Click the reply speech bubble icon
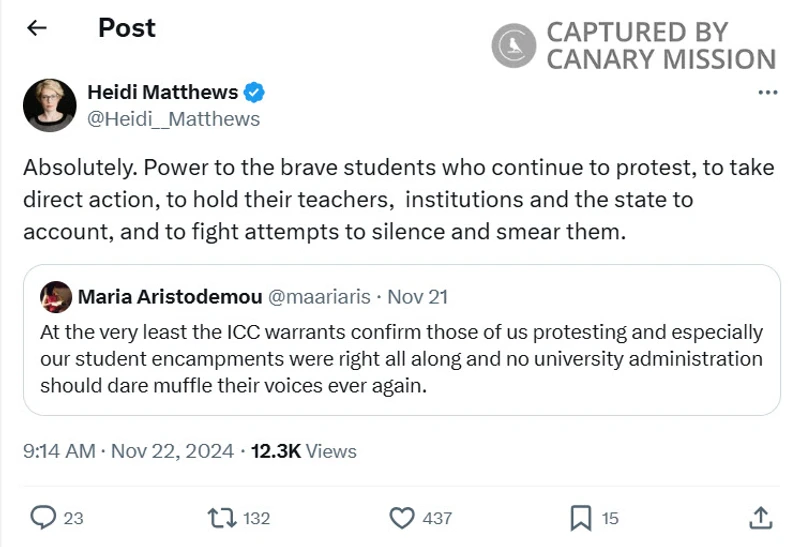This screenshot has width=800, height=547. 43,517
